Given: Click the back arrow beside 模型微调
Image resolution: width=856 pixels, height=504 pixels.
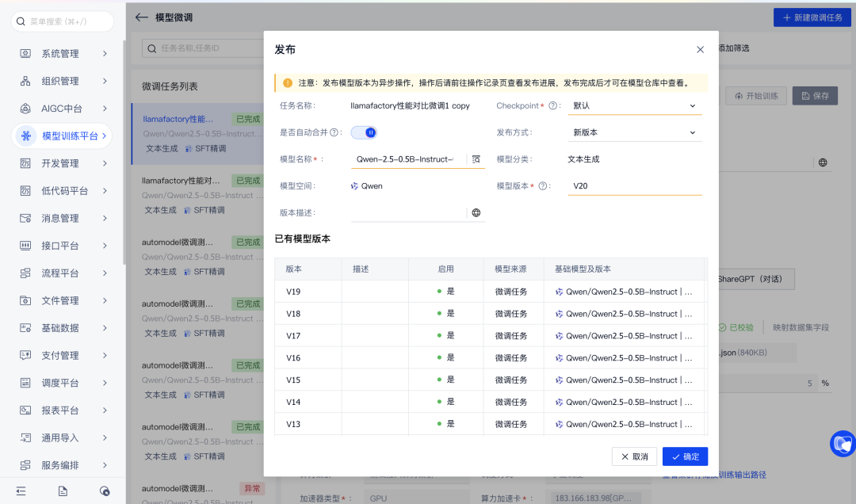Looking at the screenshot, I should (x=142, y=17).
